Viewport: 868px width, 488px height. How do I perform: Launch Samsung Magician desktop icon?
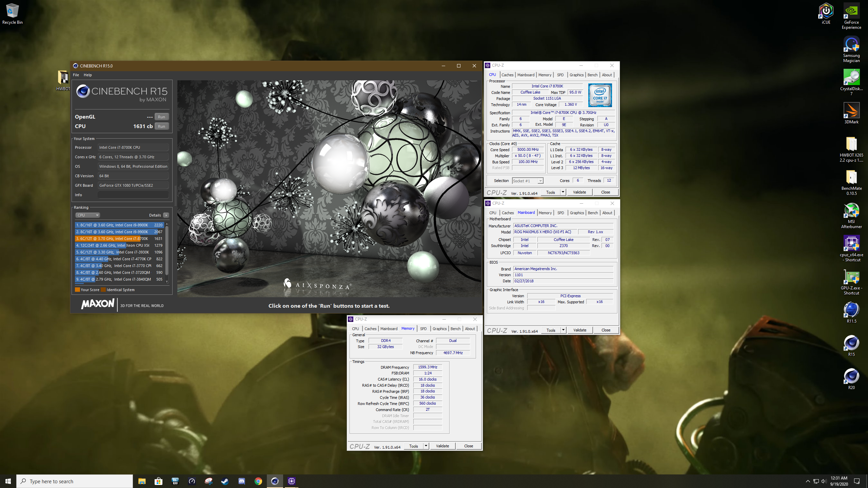[x=851, y=50]
